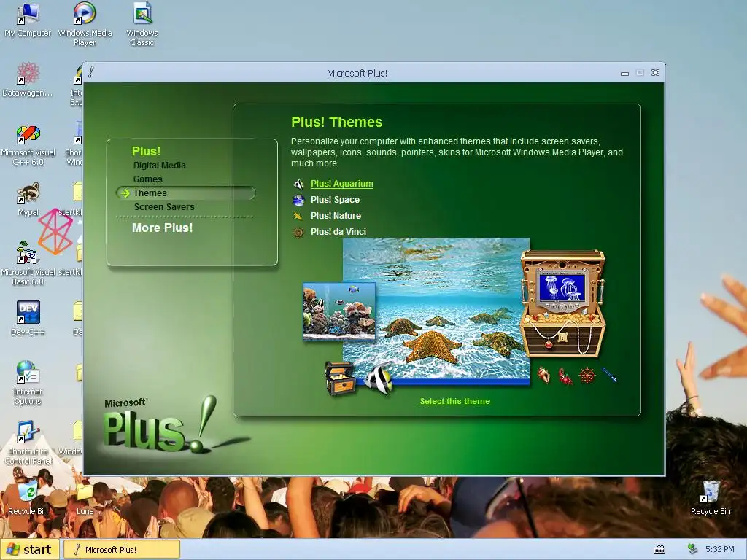
Task: Open Windows Media Player desktop icon
Action: (85, 24)
